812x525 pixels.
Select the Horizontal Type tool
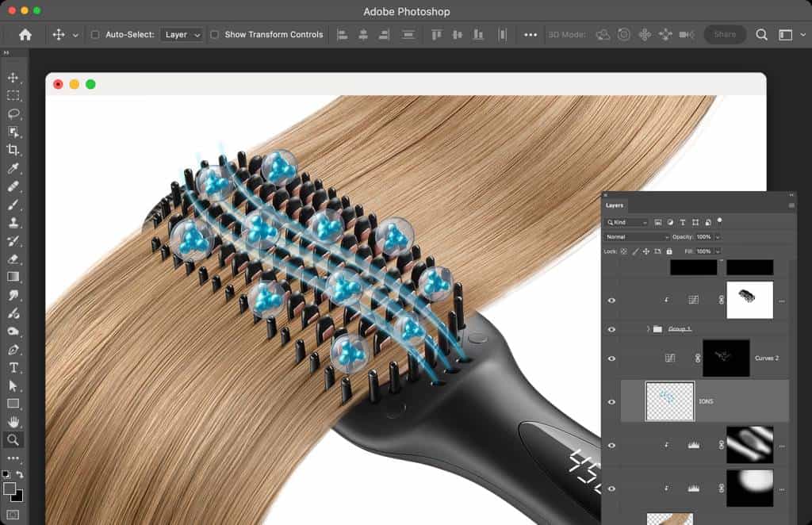[13, 368]
